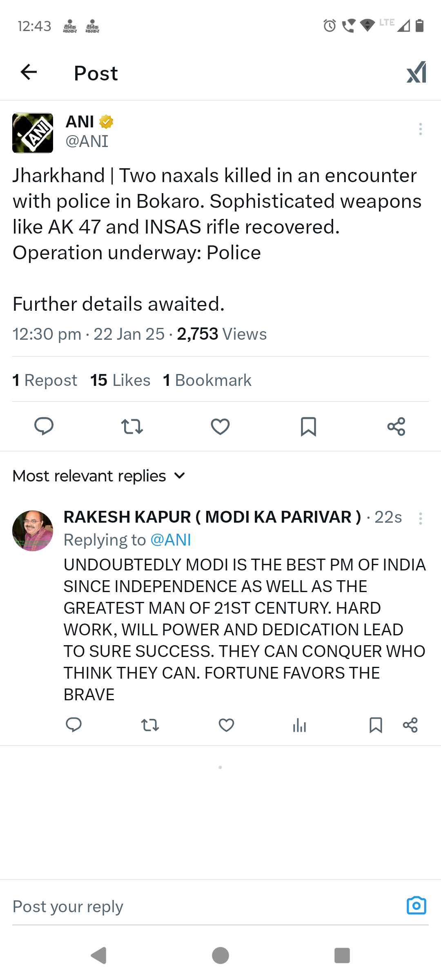Reply to the ANI post
The width and height of the screenshot is (441, 980).
pyautogui.click(x=44, y=426)
